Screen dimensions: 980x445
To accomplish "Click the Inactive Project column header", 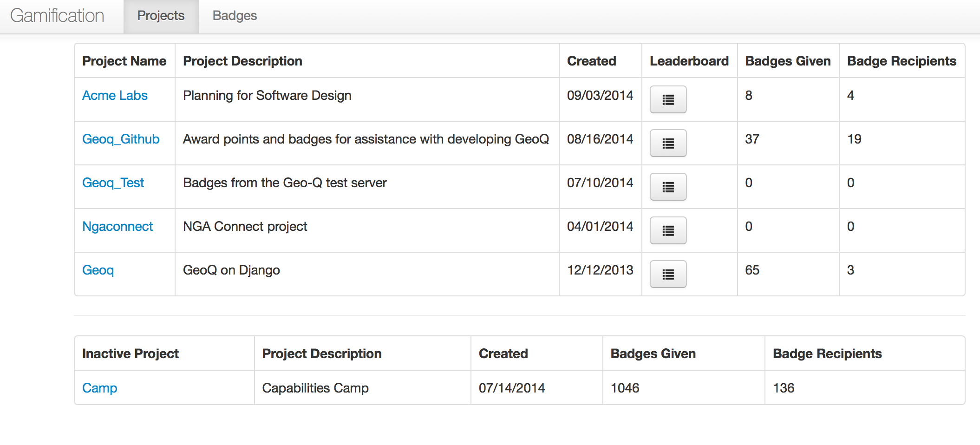I will coord(130,353).
